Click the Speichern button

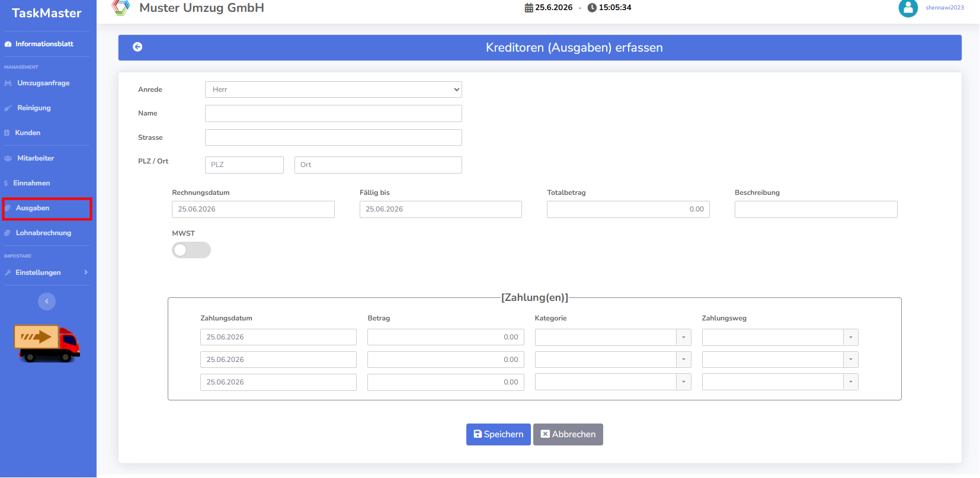coord(498,434)
